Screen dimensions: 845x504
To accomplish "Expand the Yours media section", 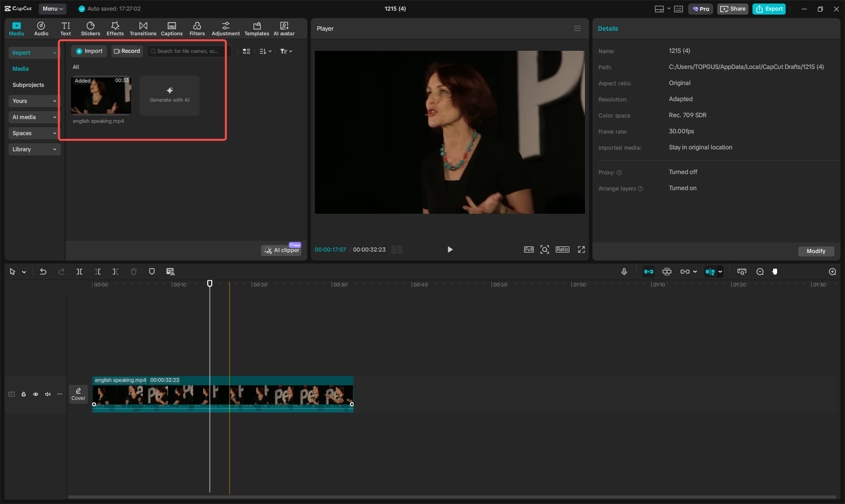I will (33, 101).
